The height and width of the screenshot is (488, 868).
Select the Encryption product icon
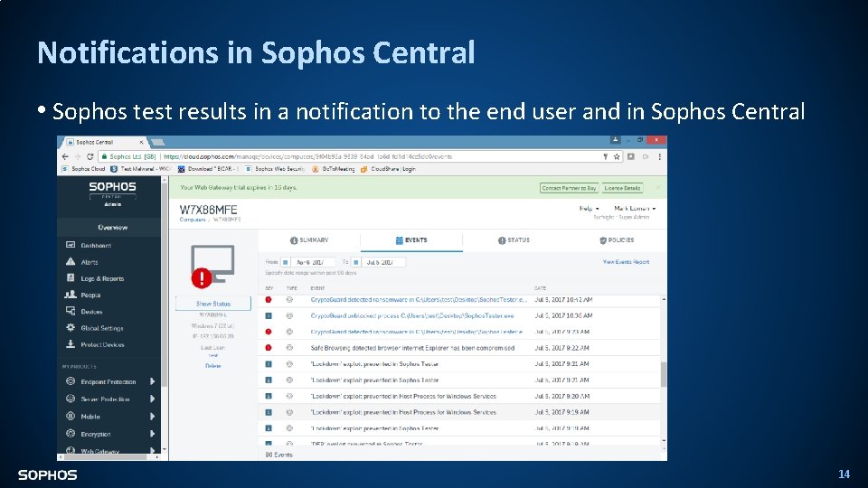point(71,434)
